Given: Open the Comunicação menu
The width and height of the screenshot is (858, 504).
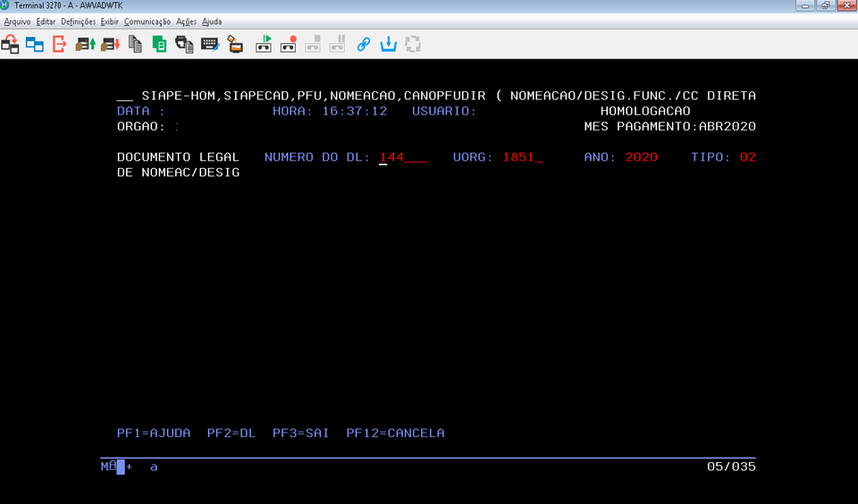Looking at the screenshot, I should 147,21.
